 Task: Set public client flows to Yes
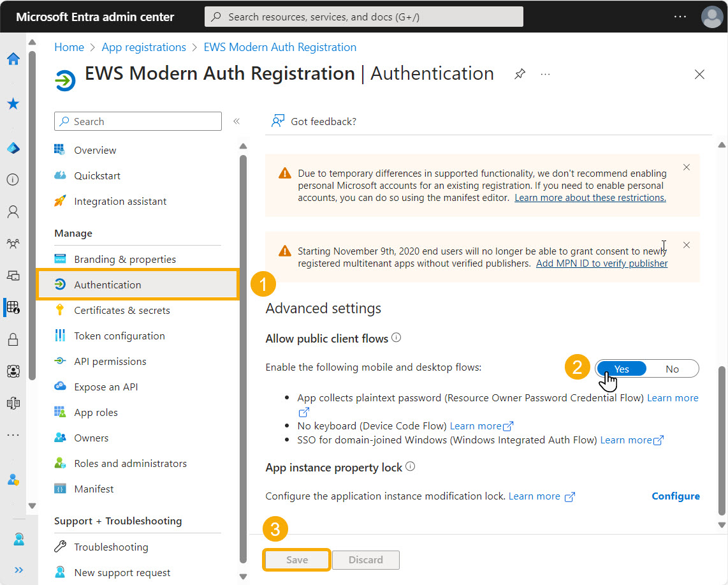[621, 369]
